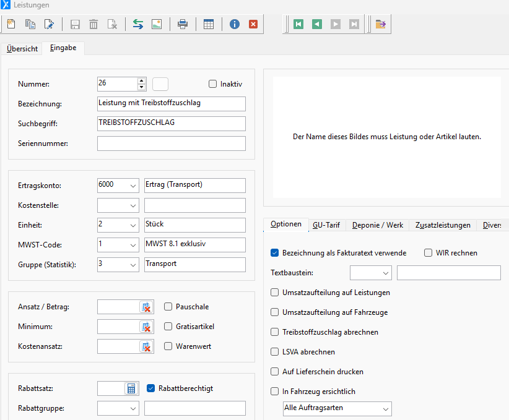Click calculator icon next to Rabattsatz
Viewport: 509px width, 420px height.
(x=131, y=388)
